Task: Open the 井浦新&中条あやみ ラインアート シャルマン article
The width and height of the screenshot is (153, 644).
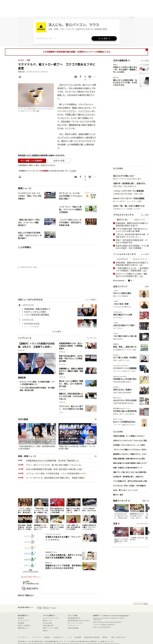Action: pyautogui.click(x=64, y=538)
